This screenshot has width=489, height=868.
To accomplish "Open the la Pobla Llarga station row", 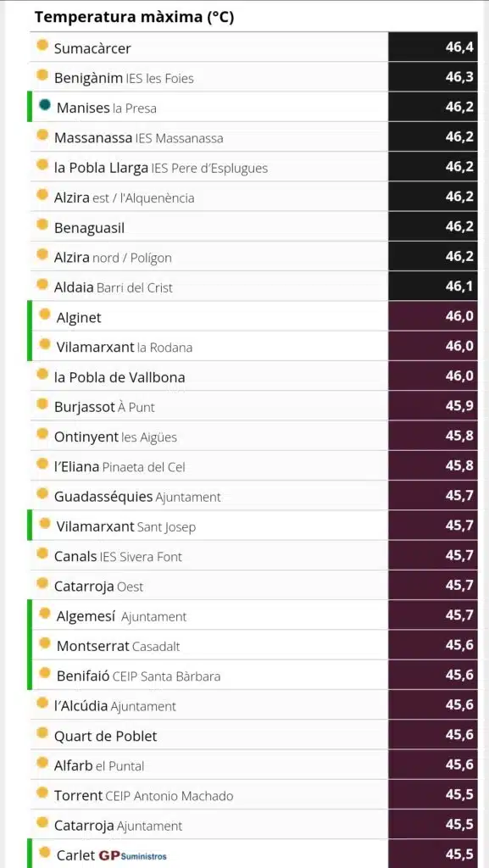I will [254, 166].
